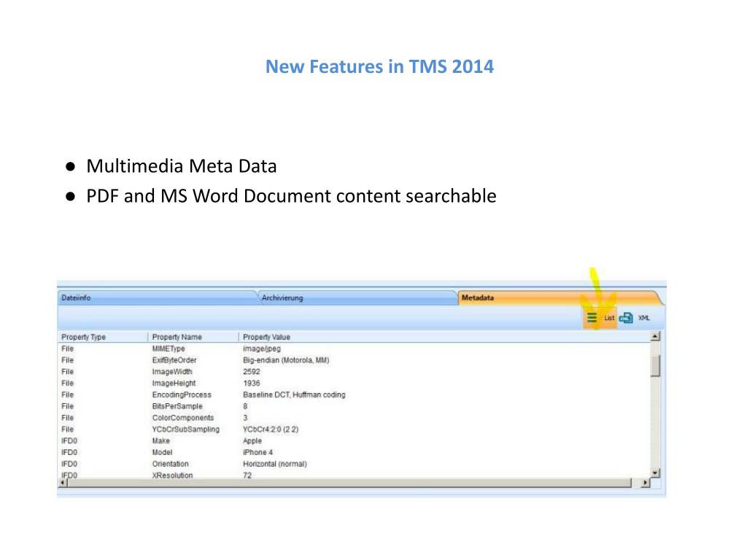Click horizontal scrollbar right arrow
The width and height of the screenshot is (747, 560).
[645, 483]
